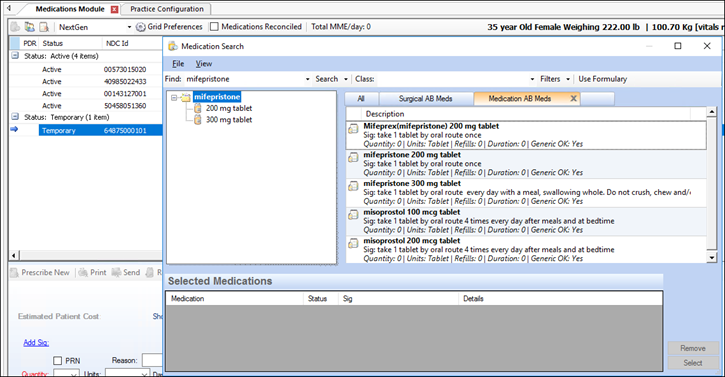Viewport: 725px width, 377px height.
Task: Click the results list scroll up arrow
Action: 712,112
